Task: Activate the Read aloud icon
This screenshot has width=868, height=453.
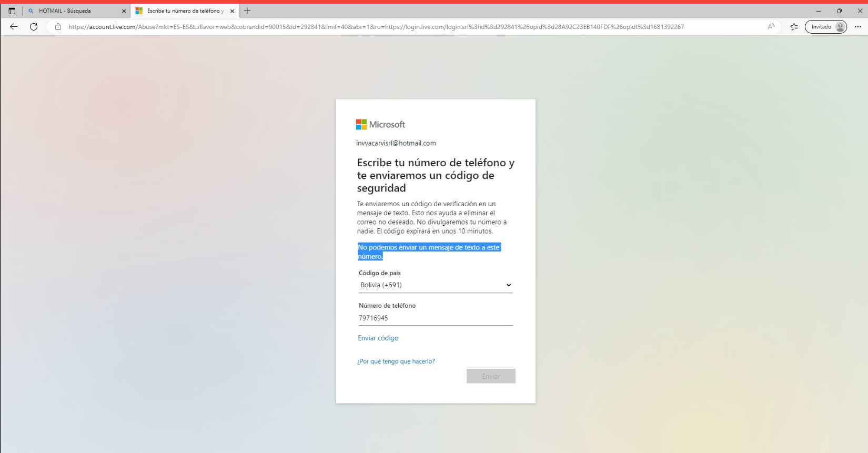Action: click(x=771, y=27)
